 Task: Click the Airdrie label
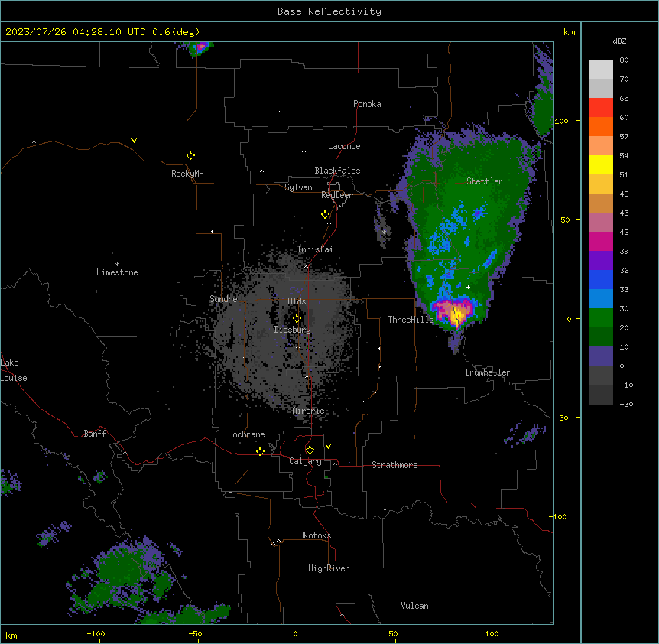click(309, 411)
